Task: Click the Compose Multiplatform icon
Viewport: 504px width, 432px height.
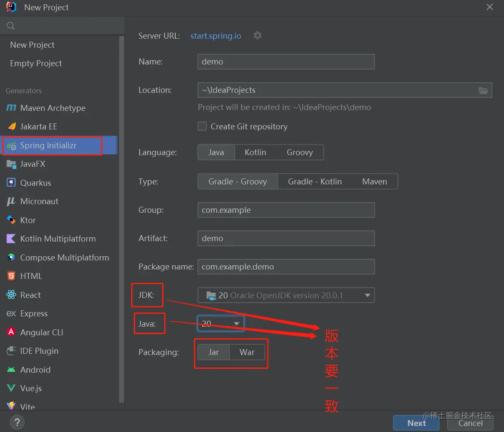Action: [x=11, y=257]
